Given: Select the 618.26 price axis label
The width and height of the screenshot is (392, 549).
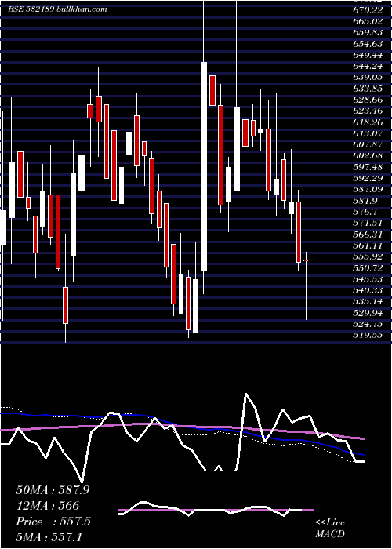Looking at the screenshot, I should (368, 122).
